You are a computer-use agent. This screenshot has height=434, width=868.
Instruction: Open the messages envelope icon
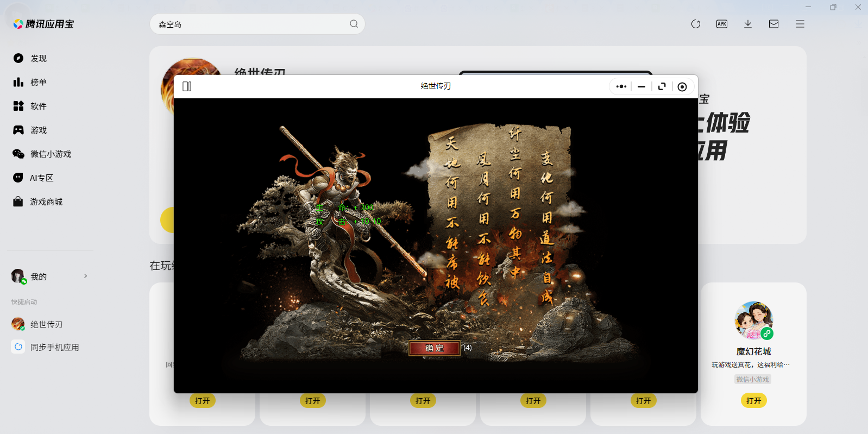773,24
